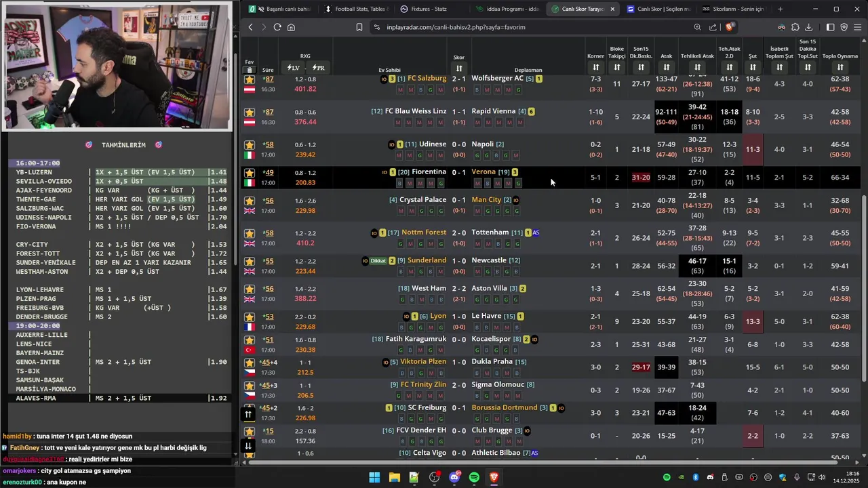Unfavorite the FC Blau Weiss Linz match star

coord(250,112)
